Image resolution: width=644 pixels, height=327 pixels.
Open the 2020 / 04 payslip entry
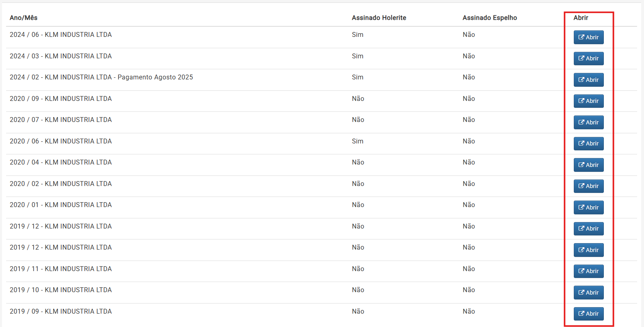[588, 165]
